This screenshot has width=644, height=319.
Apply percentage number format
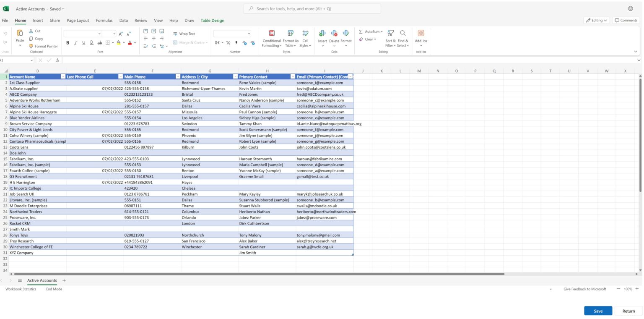pos(228,42)
